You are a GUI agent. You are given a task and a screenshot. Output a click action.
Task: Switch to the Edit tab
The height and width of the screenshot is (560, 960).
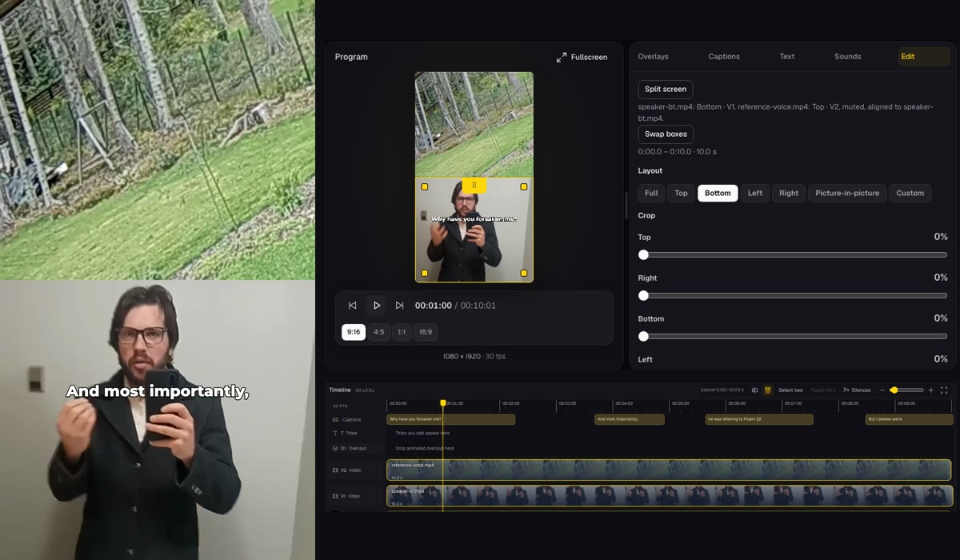tap(923, 57)
